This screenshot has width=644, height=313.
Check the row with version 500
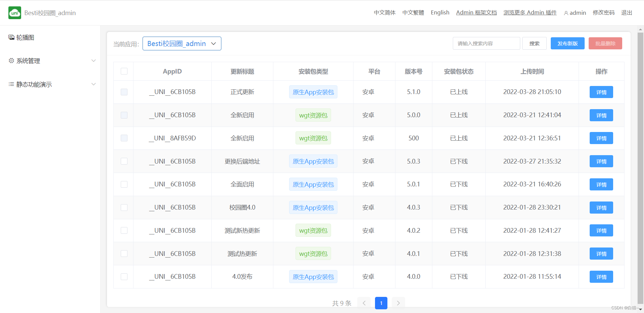point(124,138)
